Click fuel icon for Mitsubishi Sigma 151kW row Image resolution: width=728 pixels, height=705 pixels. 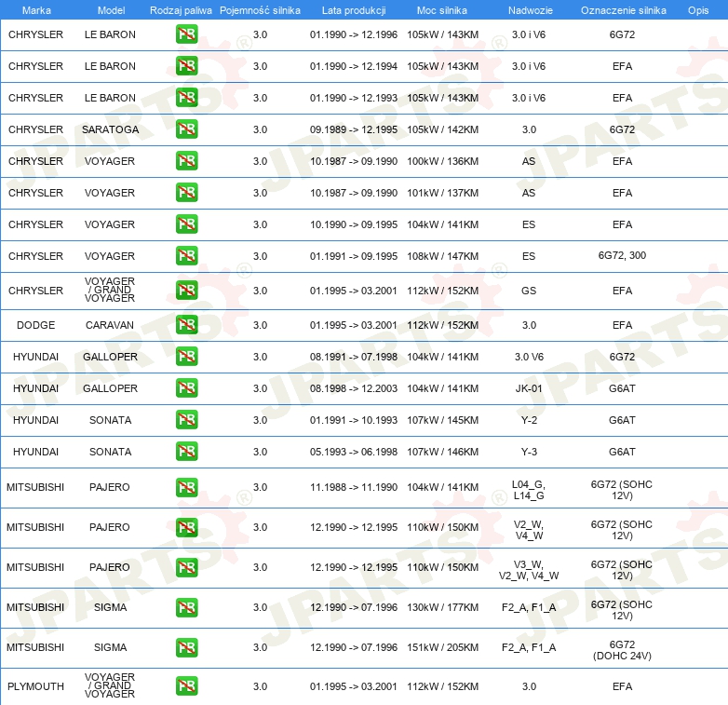[186, 647]
